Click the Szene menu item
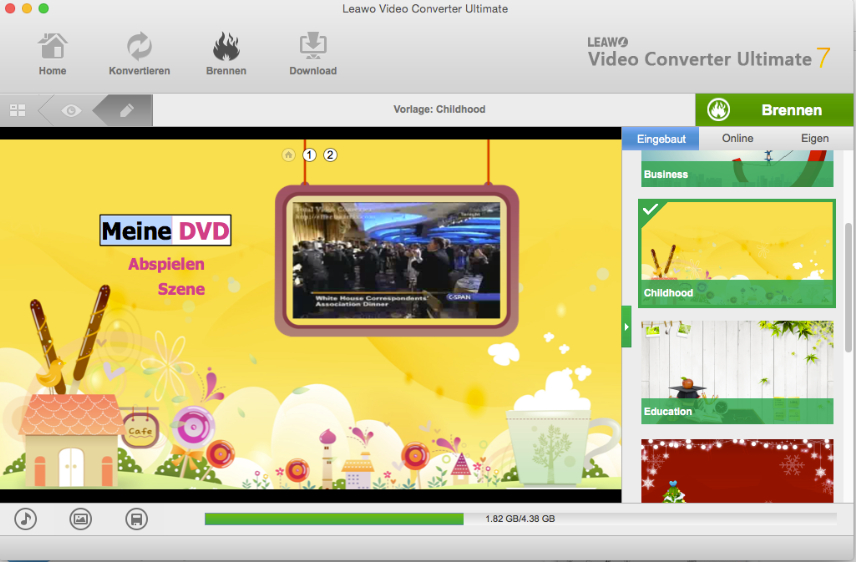This screenshot has width=856, height=562. click(x=181, y=289)
